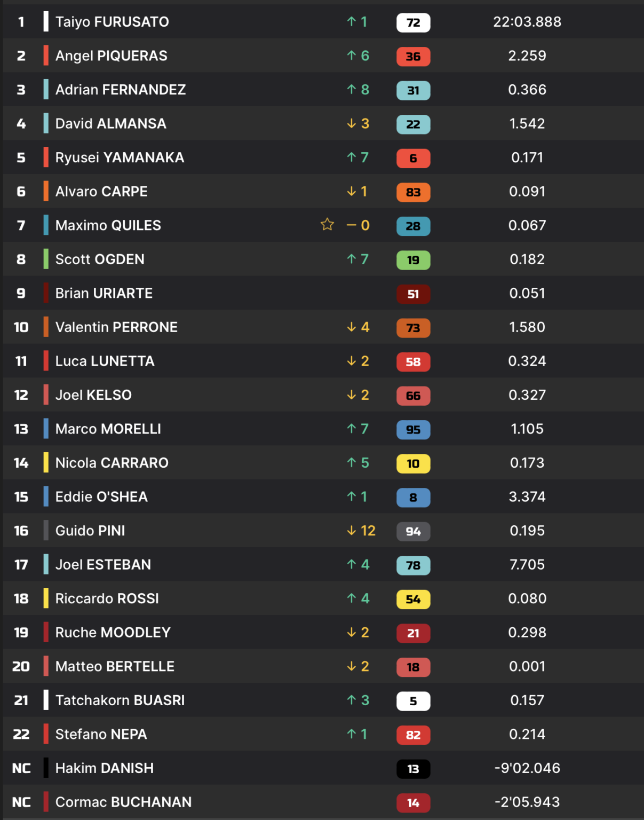
Task: Click number badge 72 for Furusato
Action: pos(413,22)
